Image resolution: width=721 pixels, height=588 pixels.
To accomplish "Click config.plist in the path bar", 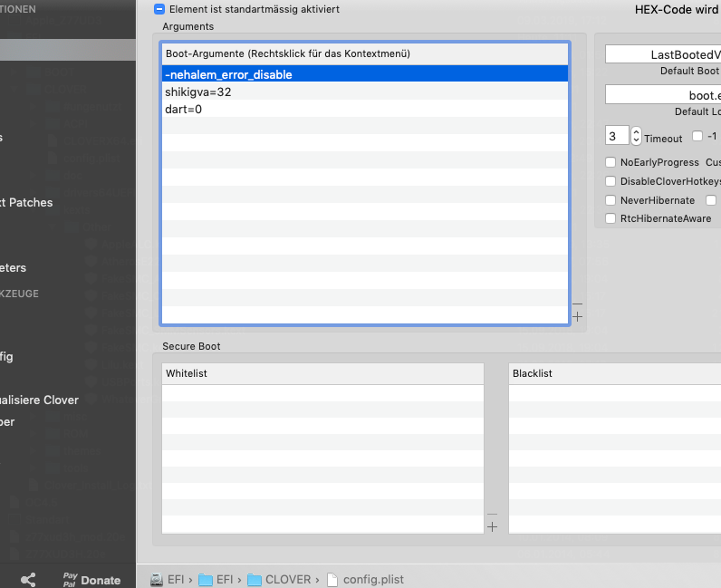I will point(365,580).
